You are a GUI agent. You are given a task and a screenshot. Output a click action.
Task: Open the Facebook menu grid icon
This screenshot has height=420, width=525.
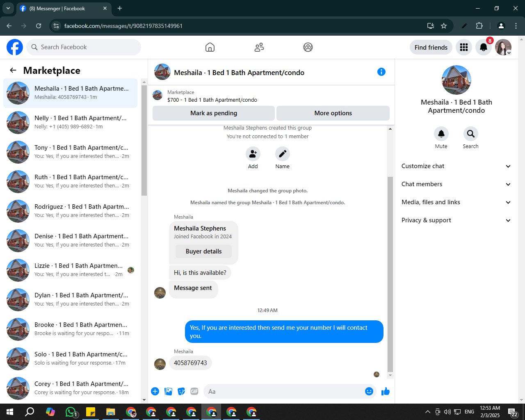tap(464, 48)
